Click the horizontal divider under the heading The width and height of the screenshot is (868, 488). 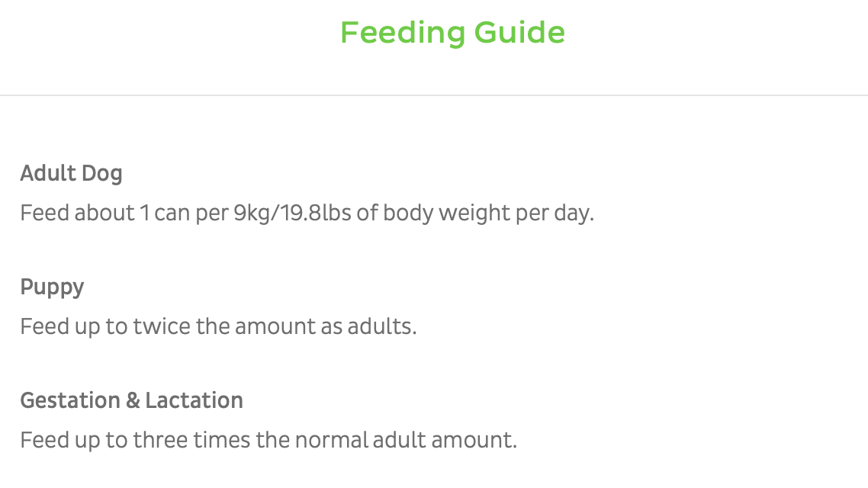point(434,95)
